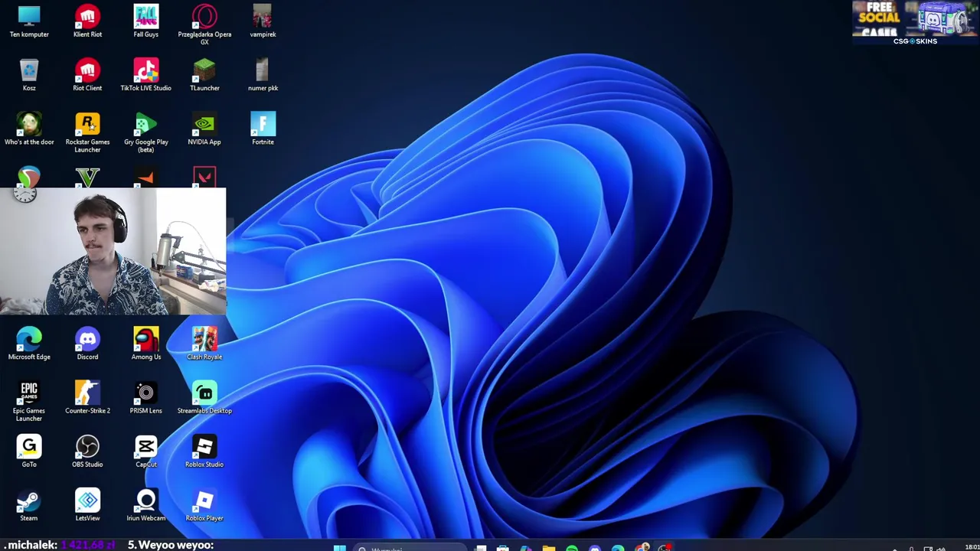Open Klient Riot shortcut
This screenshot has height=551, width=980.
pos(87,21)
